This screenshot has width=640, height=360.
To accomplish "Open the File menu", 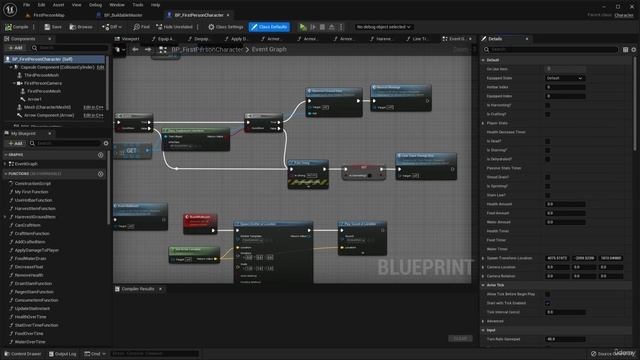I will (x=27, y=5).
